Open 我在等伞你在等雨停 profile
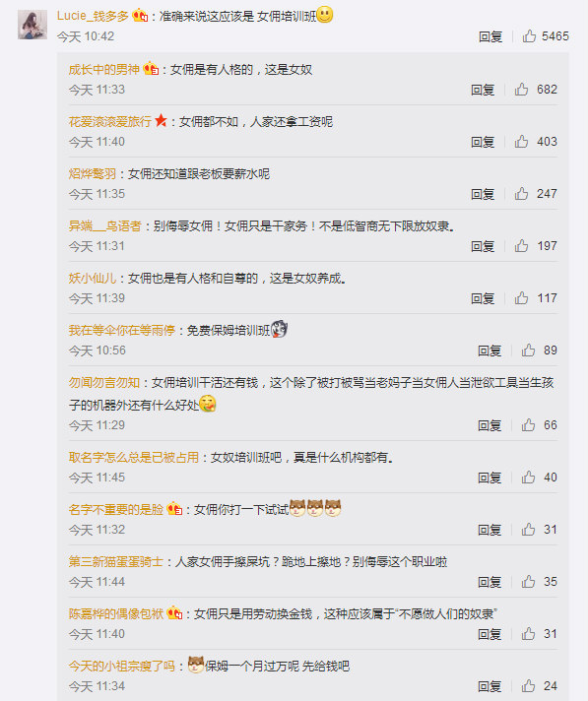The width and height of the screenshot is (588, 701). tap(121, 331)
